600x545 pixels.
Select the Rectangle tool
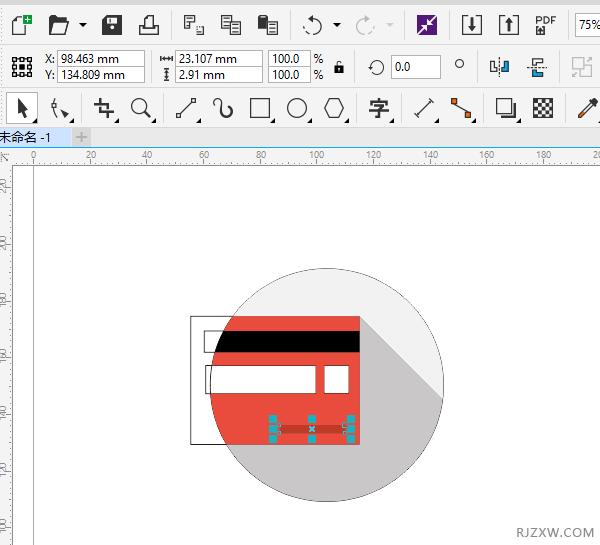coord(260,108)
